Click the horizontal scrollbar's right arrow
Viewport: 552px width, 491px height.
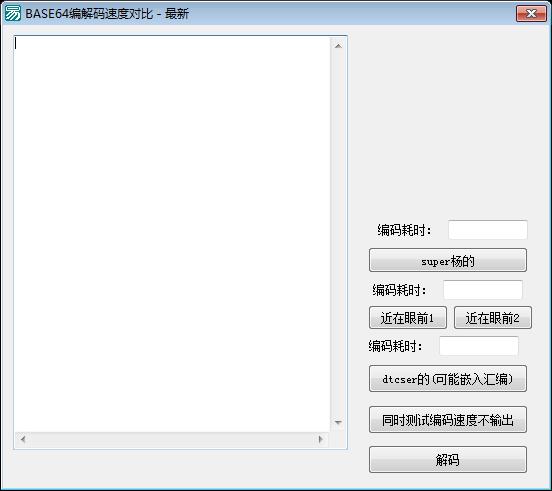(320, 439)
